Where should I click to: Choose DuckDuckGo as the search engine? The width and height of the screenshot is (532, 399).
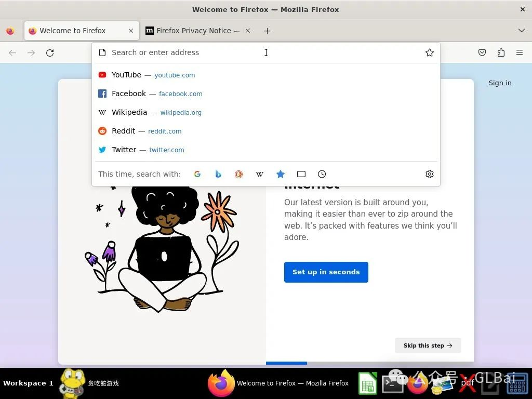pyautogui.click(x=238, y=174)
